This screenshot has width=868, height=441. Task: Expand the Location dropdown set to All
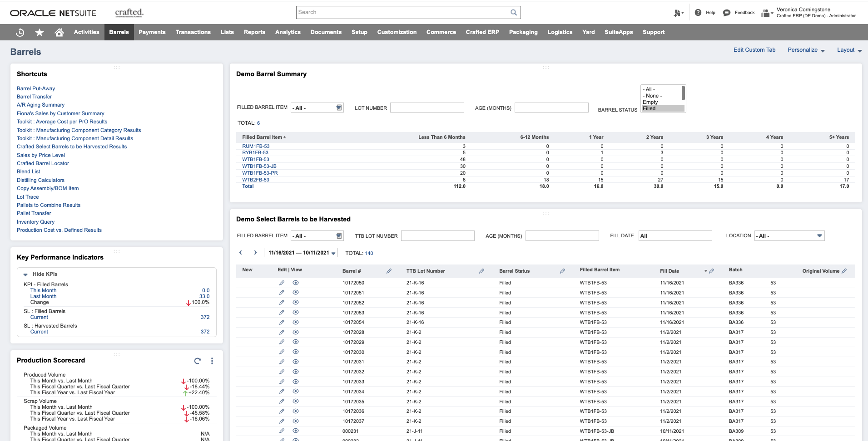pos(819,235)
